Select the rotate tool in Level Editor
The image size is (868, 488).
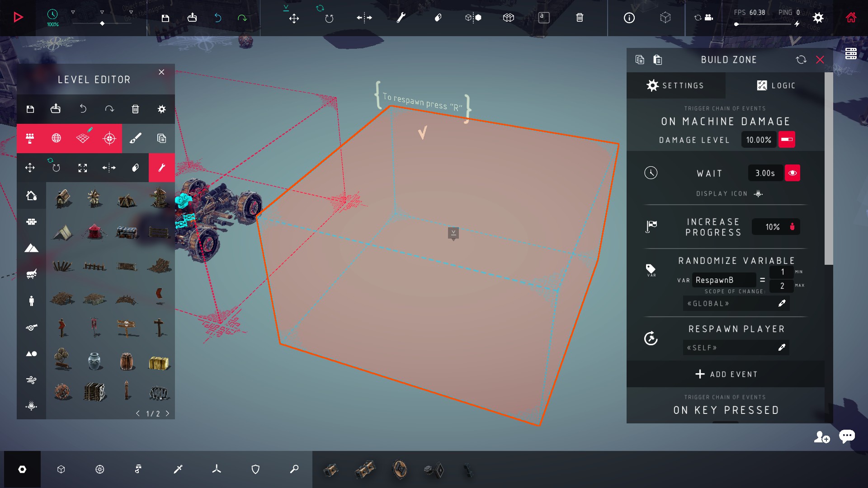(56, 168)
